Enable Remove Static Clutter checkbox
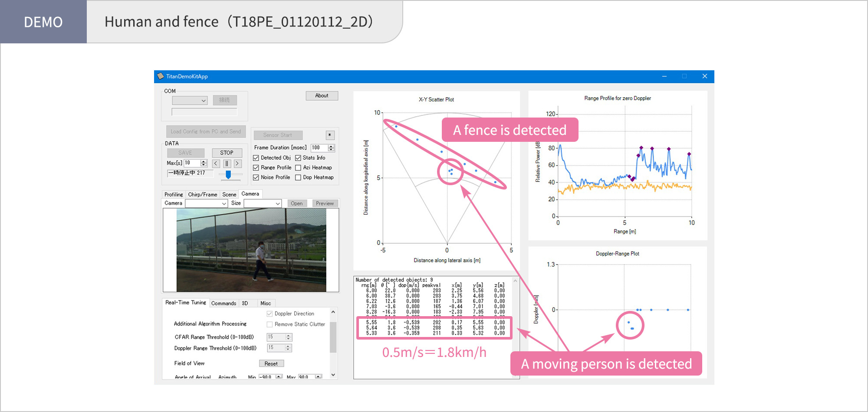The image size is (868, 412). pyautogui.click(x=270, y=324)
